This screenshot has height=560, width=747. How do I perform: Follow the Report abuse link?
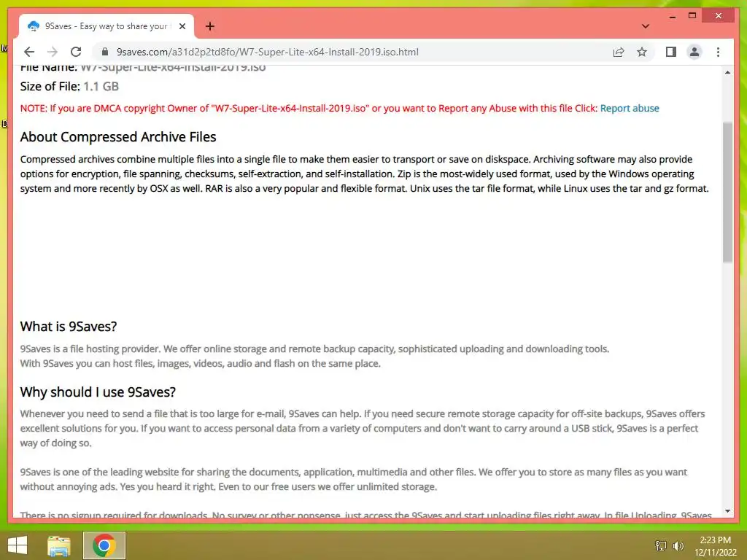click(630, 108)
